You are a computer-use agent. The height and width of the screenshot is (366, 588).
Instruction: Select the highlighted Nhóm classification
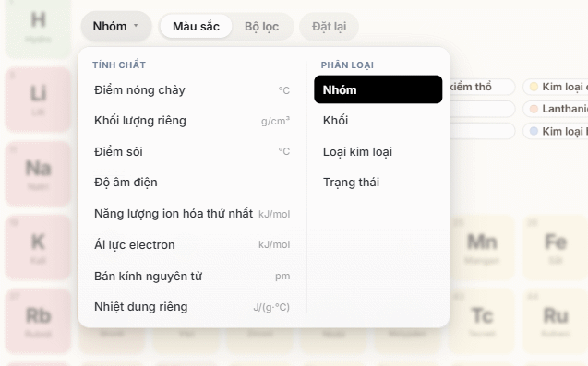[378, 89]
